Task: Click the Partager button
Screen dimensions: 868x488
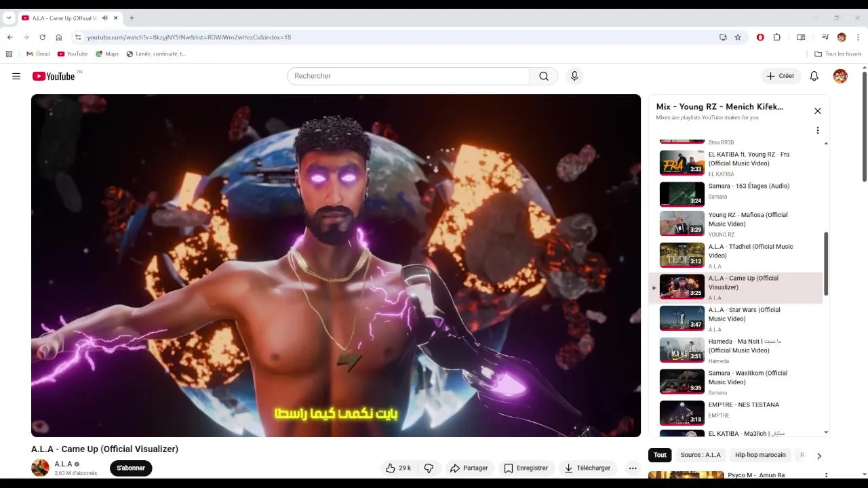Action: click(x=469, y=468)
